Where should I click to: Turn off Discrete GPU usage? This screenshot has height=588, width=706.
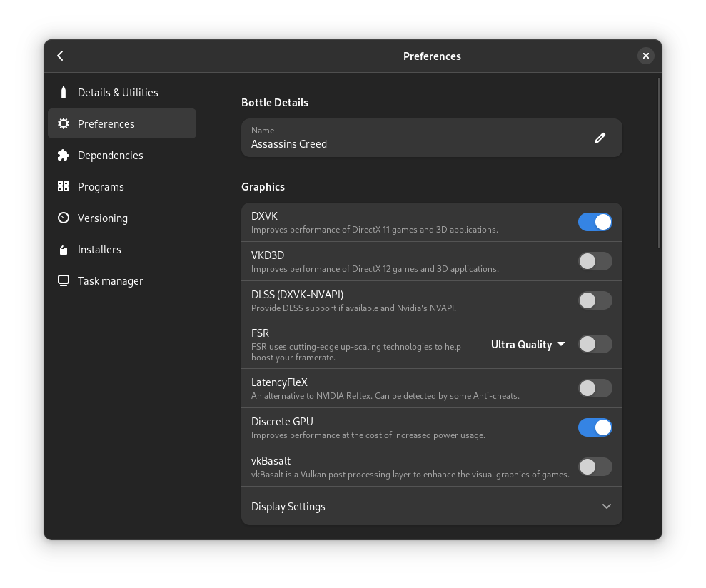pos(595,427)
